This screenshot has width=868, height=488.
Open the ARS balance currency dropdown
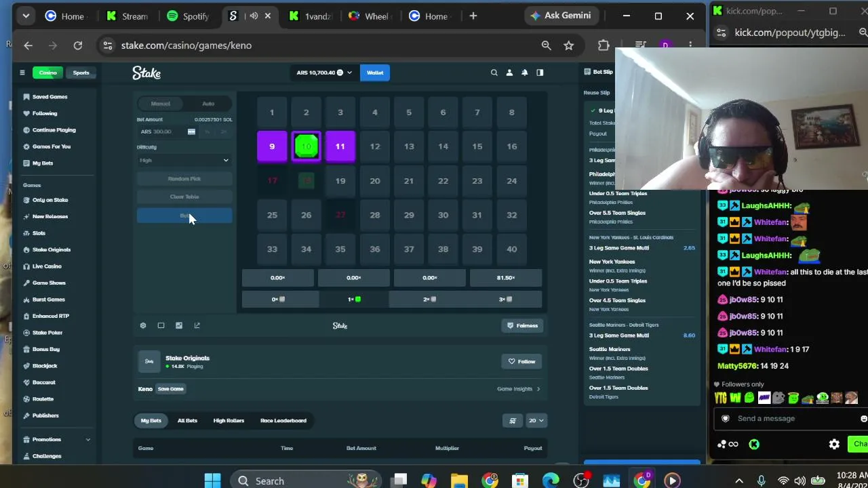[x=324, y=73]
